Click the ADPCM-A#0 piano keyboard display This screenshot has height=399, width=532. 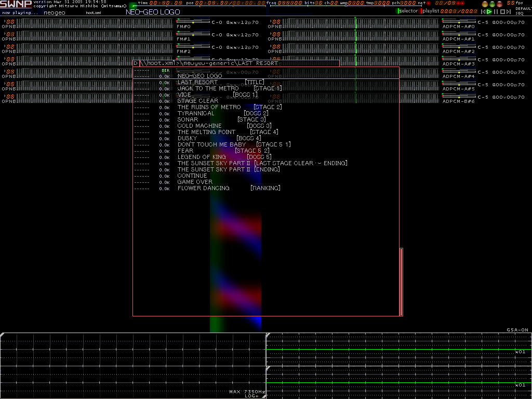(361, 23)
